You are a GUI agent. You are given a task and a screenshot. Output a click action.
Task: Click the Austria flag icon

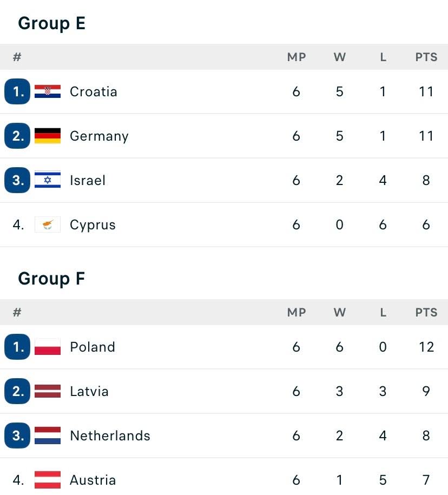click(48, 480)
